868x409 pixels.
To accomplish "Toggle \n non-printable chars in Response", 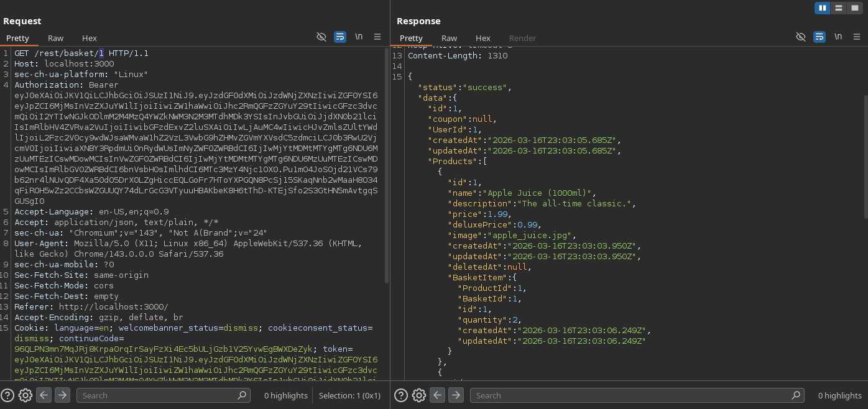I will [x=838, y=37].
